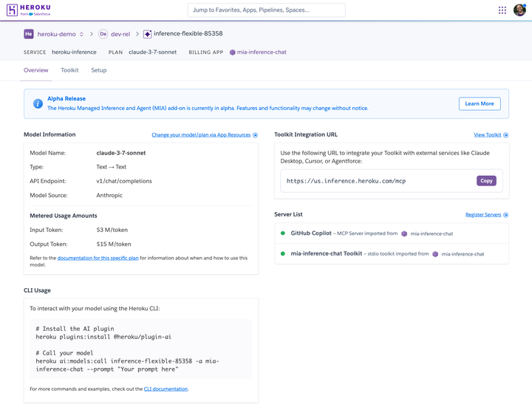Open the Register Servers link
This screenshot has width=532, height=410.
(483, 215)
